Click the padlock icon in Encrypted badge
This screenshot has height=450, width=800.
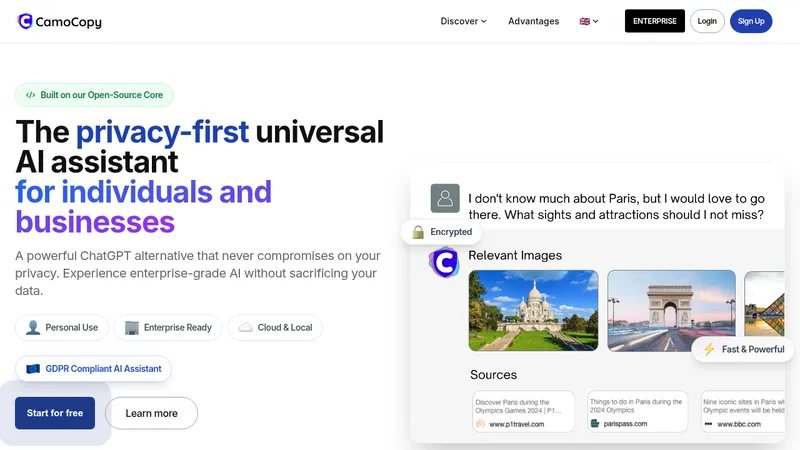coord(418,232)
